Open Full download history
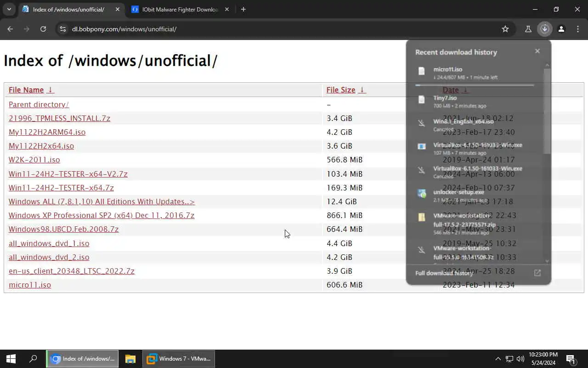The width and height of the screenshot is (588, 368). click(444, 273)
